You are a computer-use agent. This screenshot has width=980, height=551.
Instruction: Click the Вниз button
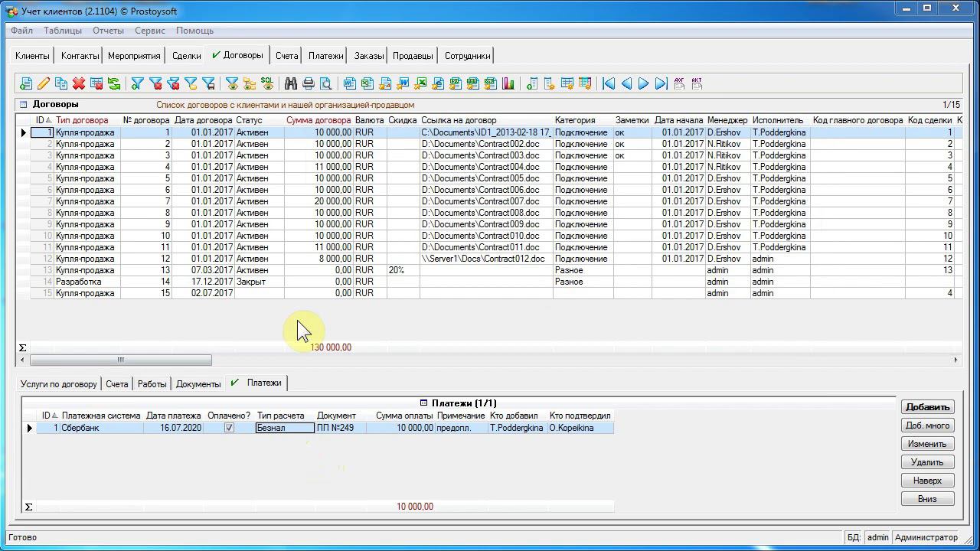pyautogui.click(x=928, y=499)
